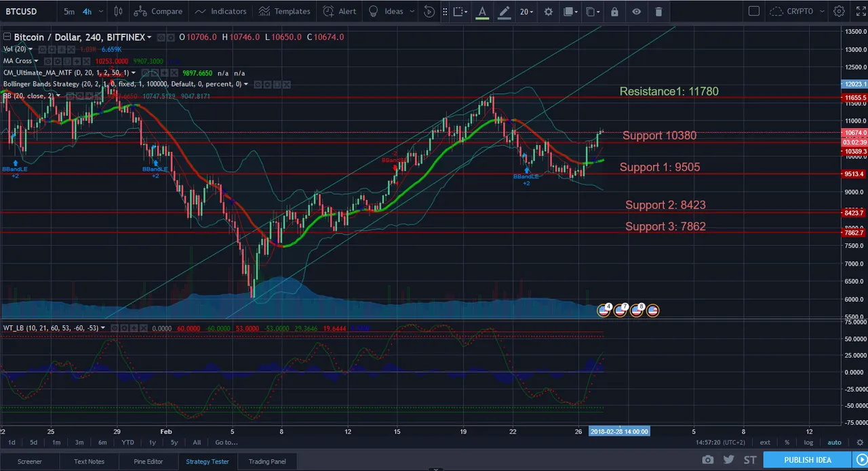Open the Text Notes tab
868x471 pixels.
pos(90,462)
